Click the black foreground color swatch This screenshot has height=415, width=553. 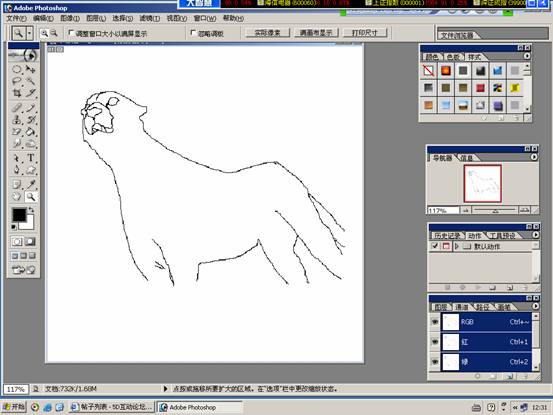click(19, 215)
